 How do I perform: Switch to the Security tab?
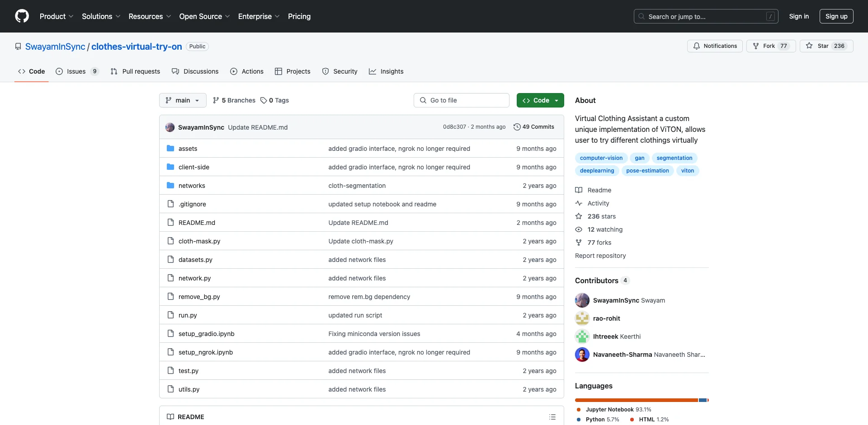click(x=340, y=71)
